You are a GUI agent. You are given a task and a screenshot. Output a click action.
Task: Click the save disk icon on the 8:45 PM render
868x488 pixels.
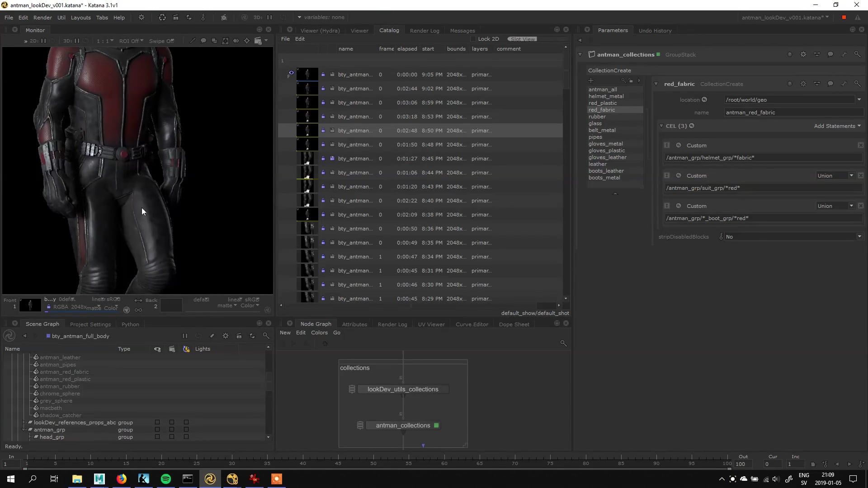[x=332, y=159]
